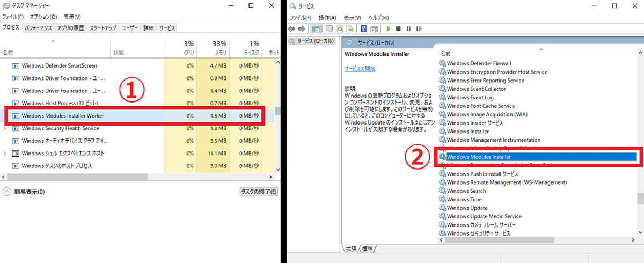Toggle the action pane icon in Services toolbar

click(x=374, y=28)
